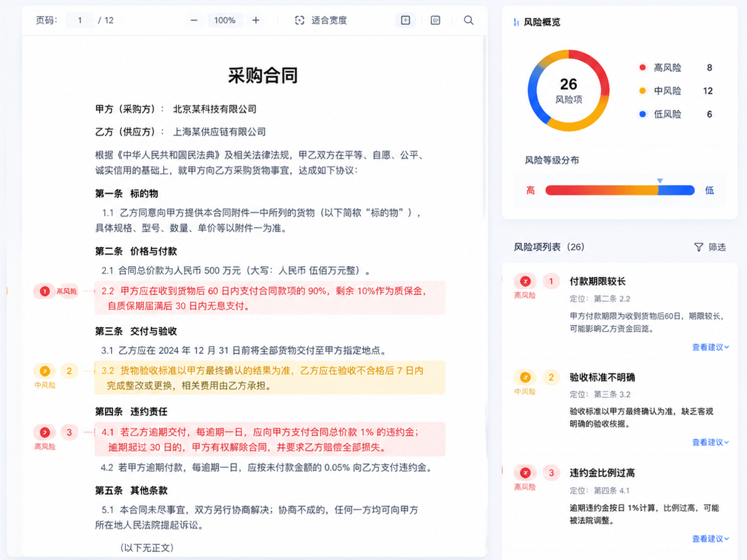Image resolution: width=747 pixels, height=560 pixels.
Task: Click the highlighted download-page toolbar icon
Action: (406, 21)
